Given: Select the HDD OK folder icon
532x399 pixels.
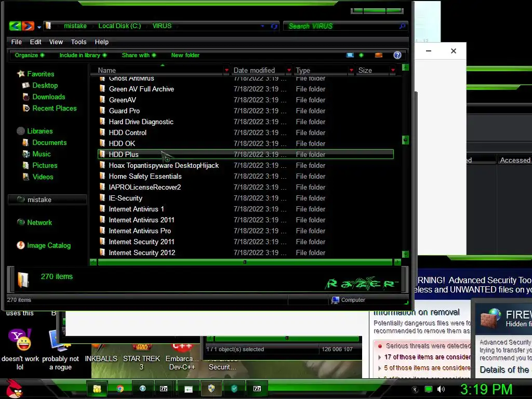Looking at the screenshot, I should (102, 143).
